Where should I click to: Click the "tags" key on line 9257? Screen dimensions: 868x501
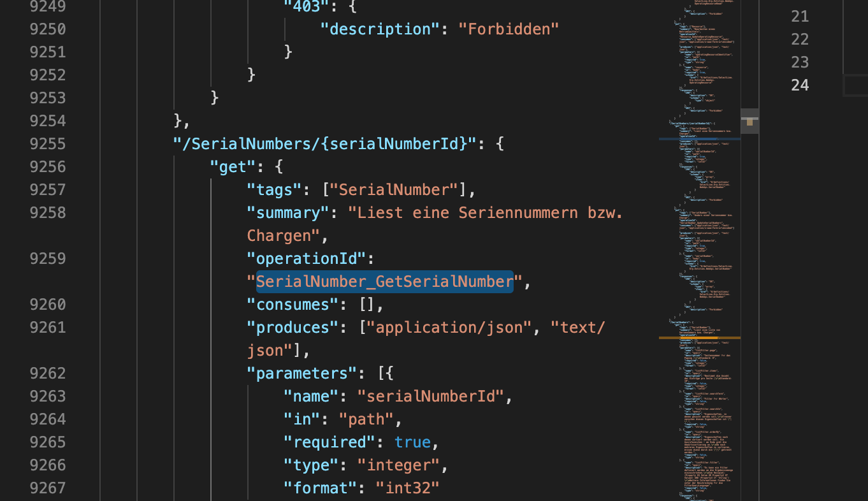point(275,189)
